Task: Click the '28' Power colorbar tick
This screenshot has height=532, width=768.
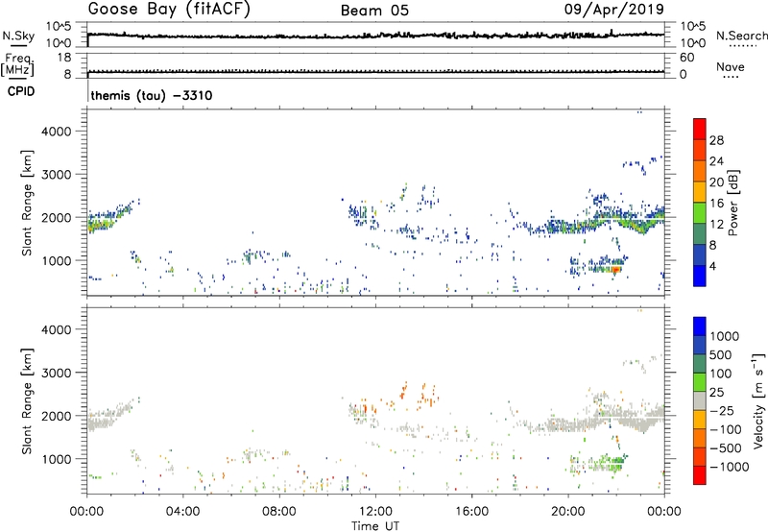Action: point(716,140)
